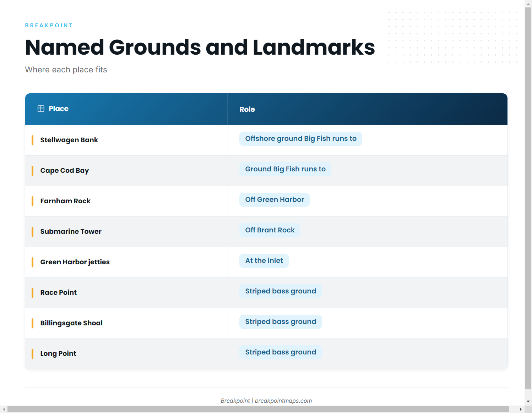Click the 'Where each place fits' subtitle
Viewport: 532px width, 413px height.
point(66,70)
